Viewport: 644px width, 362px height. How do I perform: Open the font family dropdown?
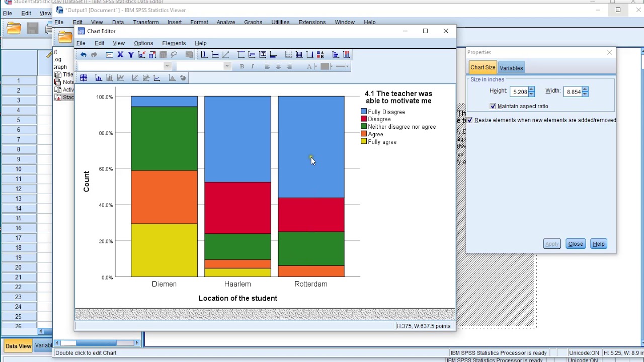[x=168, y=66]
